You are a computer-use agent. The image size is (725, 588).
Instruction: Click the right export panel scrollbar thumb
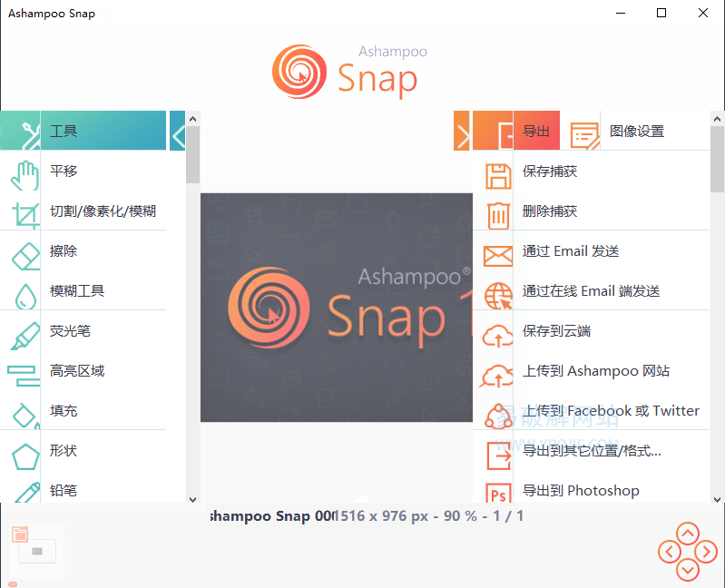pos(717,160)
